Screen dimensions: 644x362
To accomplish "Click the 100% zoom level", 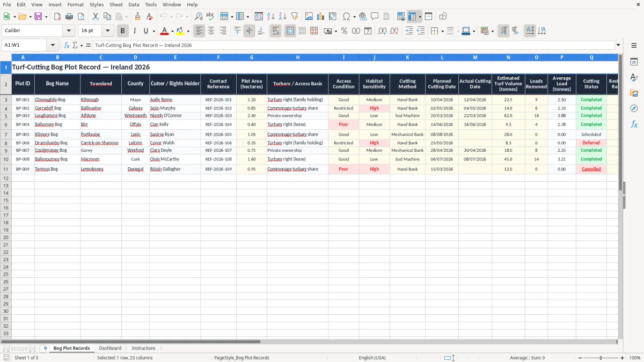I will coord(634,358).
